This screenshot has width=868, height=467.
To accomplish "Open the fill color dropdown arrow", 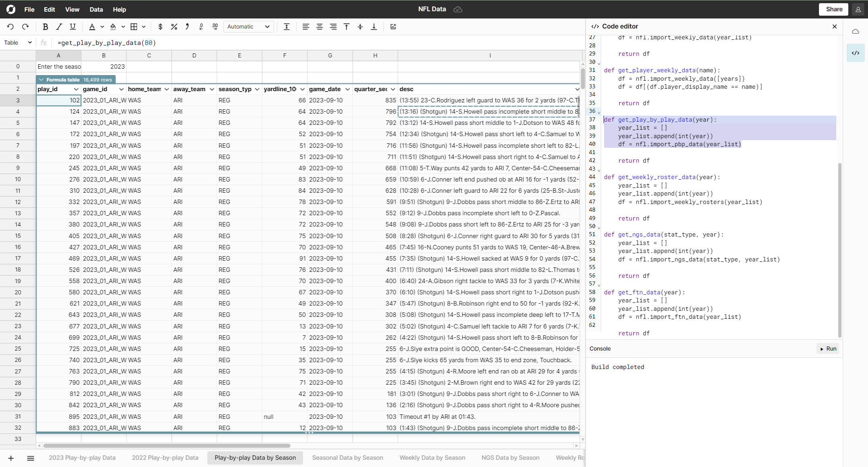I will point(123,27).
